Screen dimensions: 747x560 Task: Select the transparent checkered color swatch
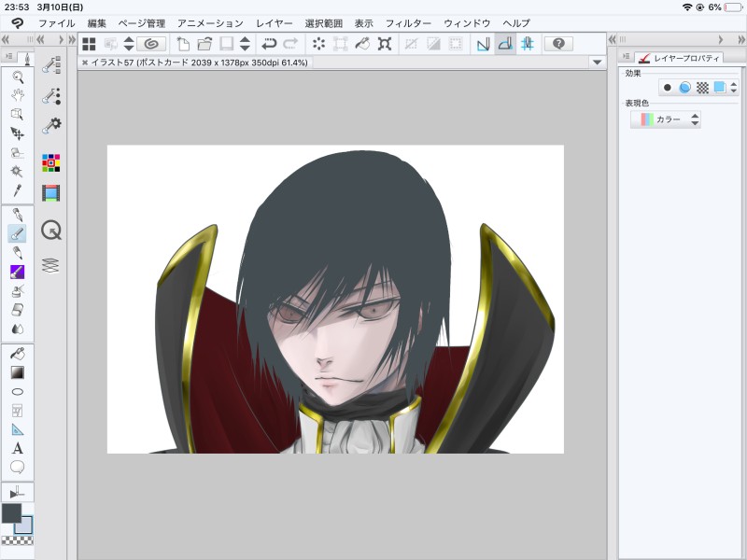[18, 540]
